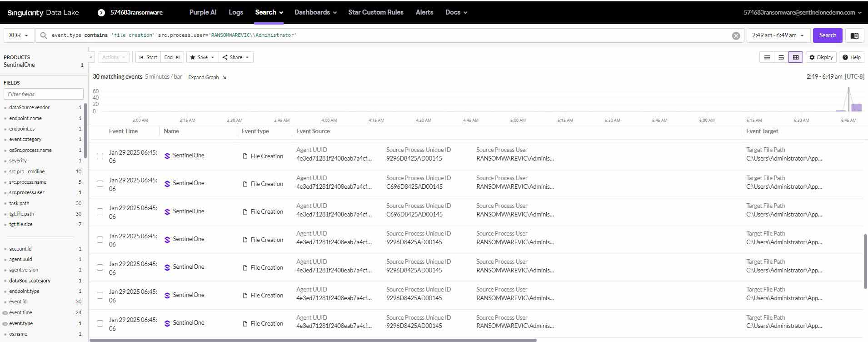Expand the Dashboards menu
The height and width of the screenshot is (342, 868).
tap(315, 12)
